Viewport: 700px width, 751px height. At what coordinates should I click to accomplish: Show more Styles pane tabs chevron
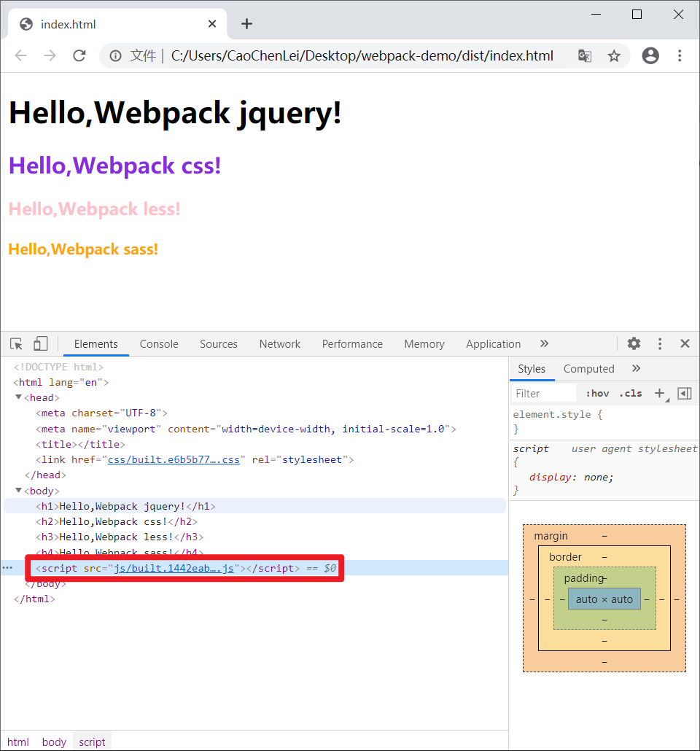[636, 368]
